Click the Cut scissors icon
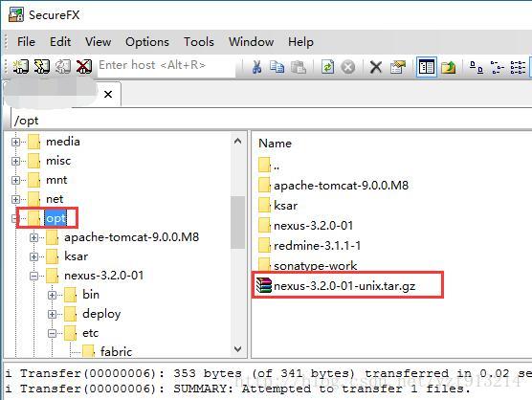This screenshot has height=400, width=532. 256,67
